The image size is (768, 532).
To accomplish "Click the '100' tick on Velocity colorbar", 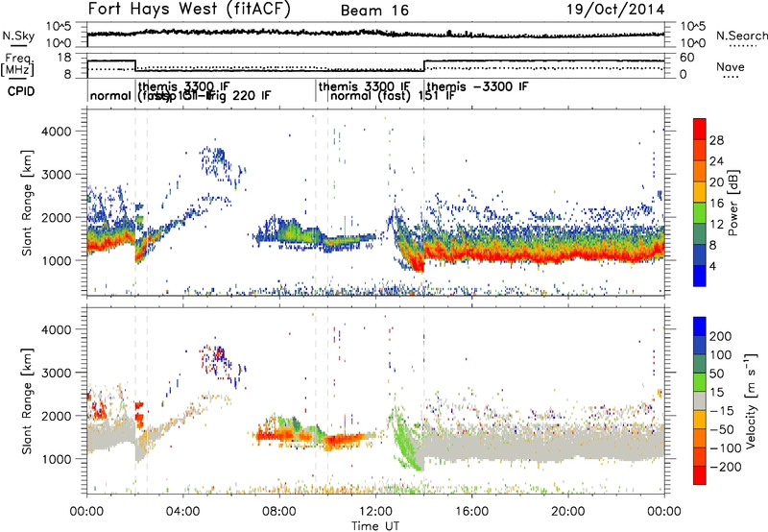I will pos(721,354).
